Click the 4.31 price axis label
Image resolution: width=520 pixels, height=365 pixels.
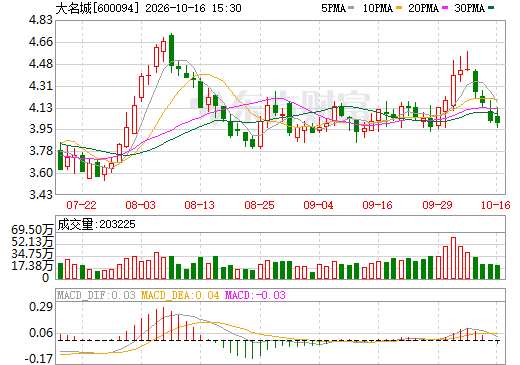[41, 86]
